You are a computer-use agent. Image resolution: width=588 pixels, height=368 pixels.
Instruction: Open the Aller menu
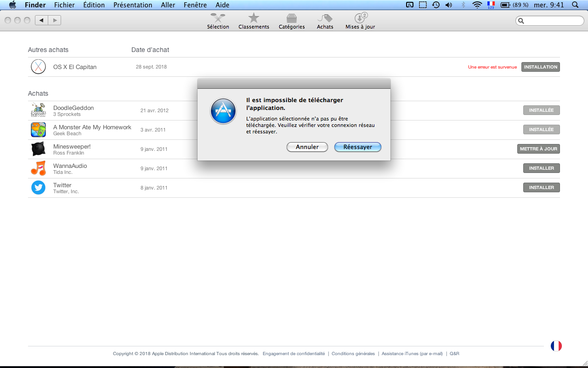click(x=168, y=5)
